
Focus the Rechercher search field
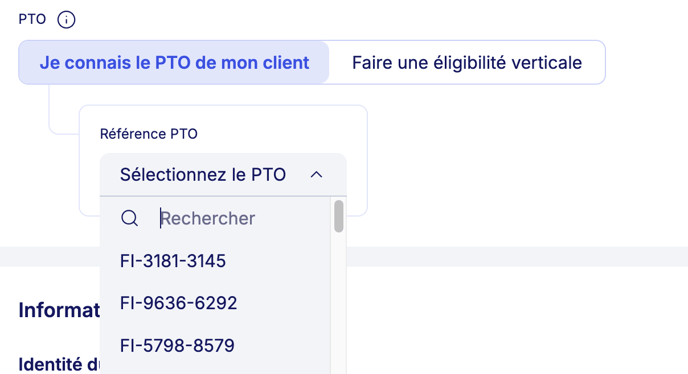(x=243, y=218)
